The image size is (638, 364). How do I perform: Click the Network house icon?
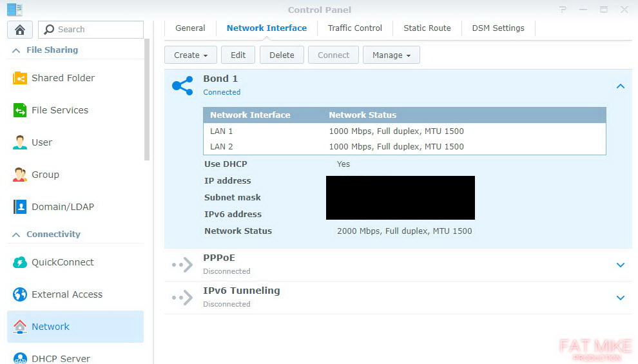click(x=20, y=327)
